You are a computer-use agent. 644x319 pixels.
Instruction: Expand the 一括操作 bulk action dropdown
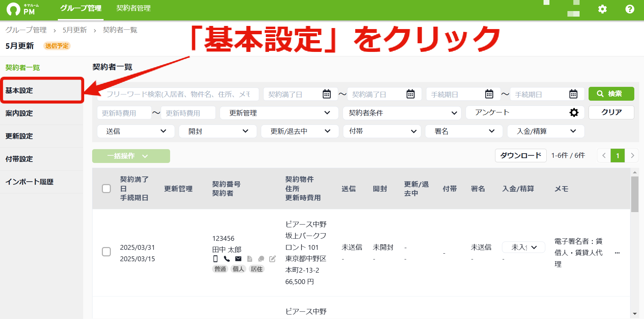pos(131,156)
